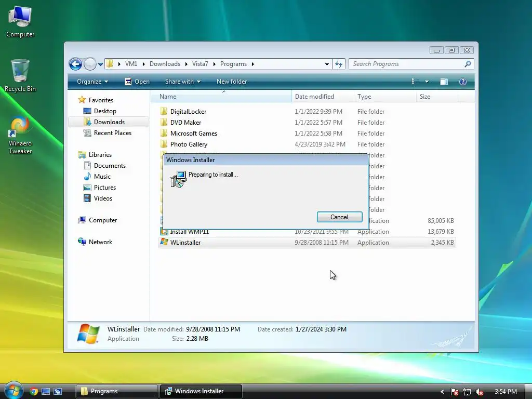Click the taskbar clock showing 3:54 PM
Screen dimensions: 532x399
(x=506, y=392)
